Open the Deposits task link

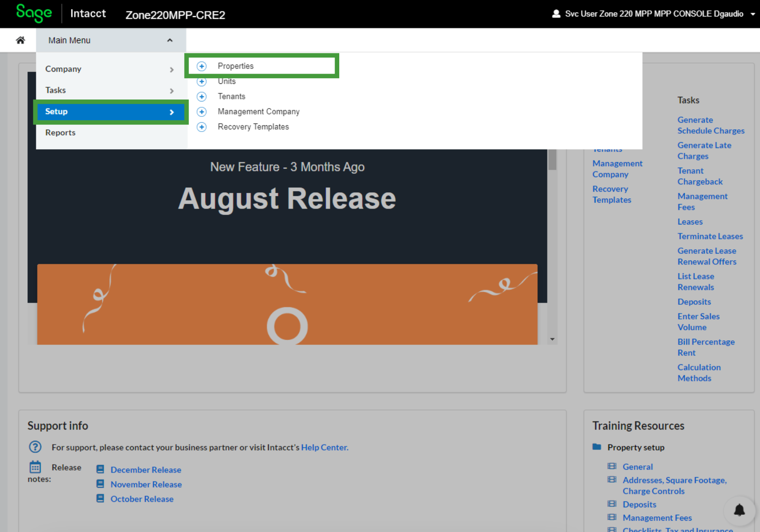tap(694, 302)
